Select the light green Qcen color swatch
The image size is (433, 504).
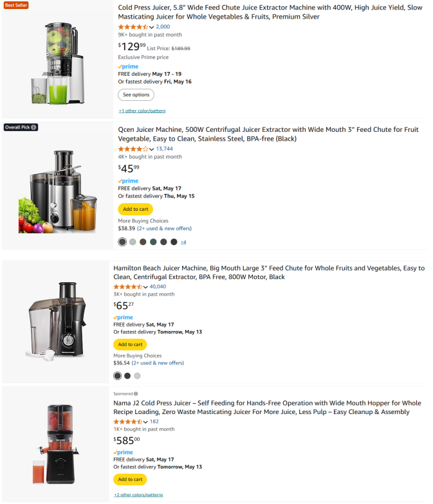(133, 242)
